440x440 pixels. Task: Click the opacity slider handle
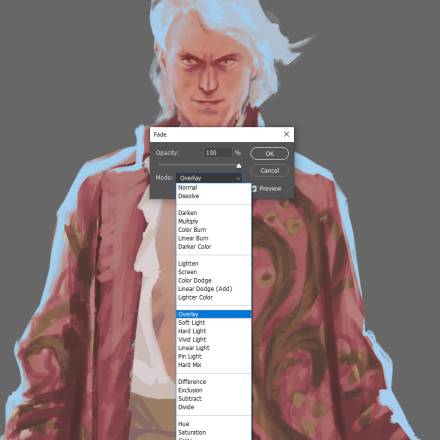239,166
